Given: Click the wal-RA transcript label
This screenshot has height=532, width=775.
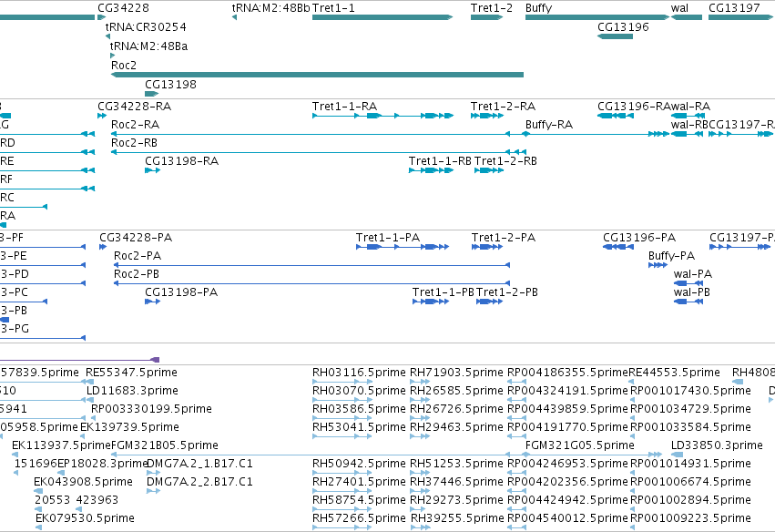Looking at the screenshot, I should pyautogui.click(x=690, y=107).
